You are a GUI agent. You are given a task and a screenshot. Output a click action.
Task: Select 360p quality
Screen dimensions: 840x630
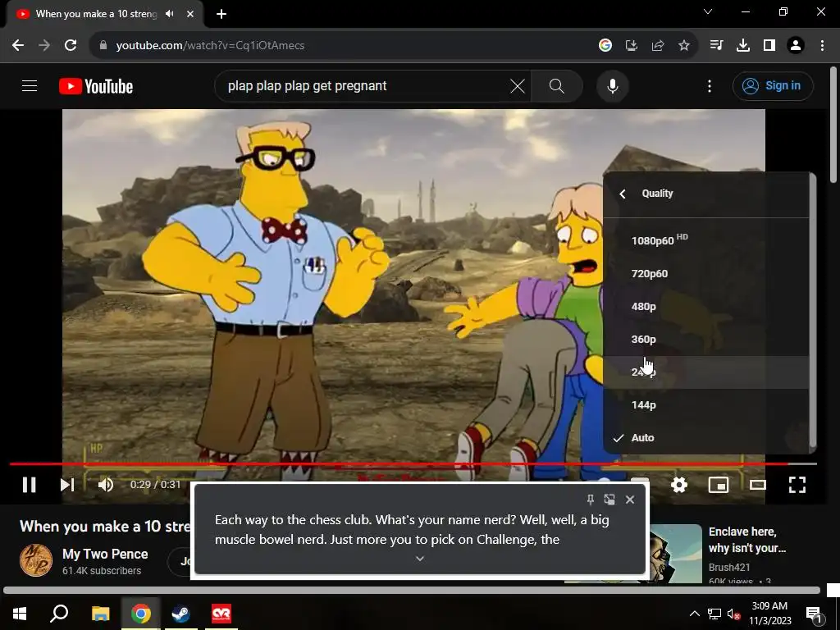706,339
